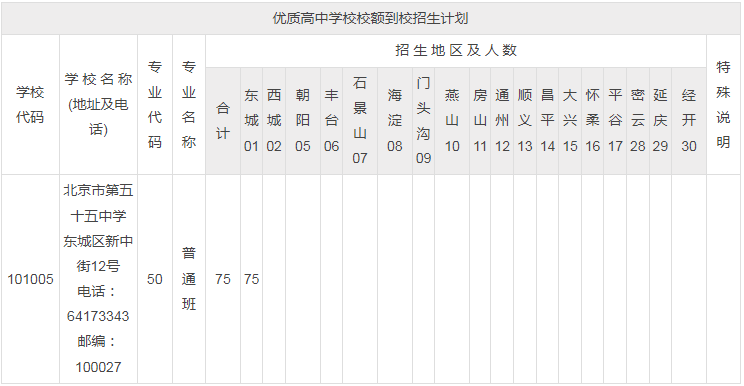Click the school code 101005 cell
The height and width of the screenshot is (386, 744).
click(x=30, y=279)
